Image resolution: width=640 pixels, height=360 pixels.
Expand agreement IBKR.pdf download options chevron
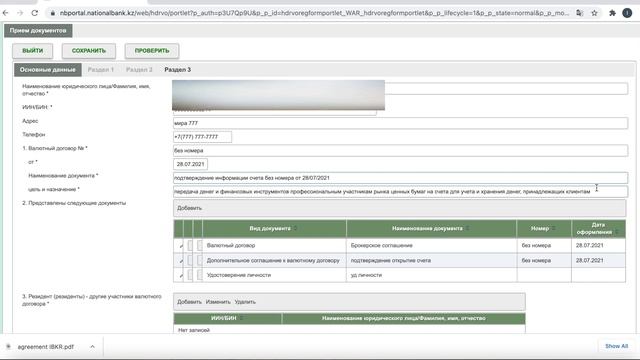click(x=93, y=347)
